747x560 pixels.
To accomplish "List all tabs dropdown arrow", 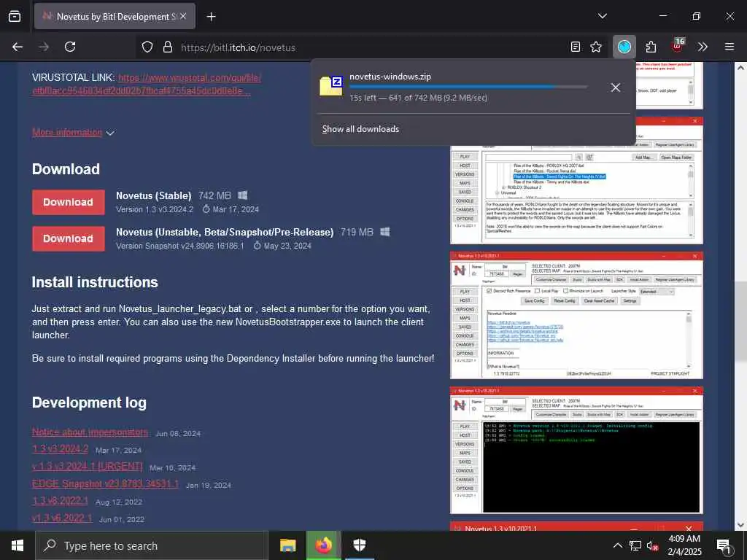I will pos(603,16).
